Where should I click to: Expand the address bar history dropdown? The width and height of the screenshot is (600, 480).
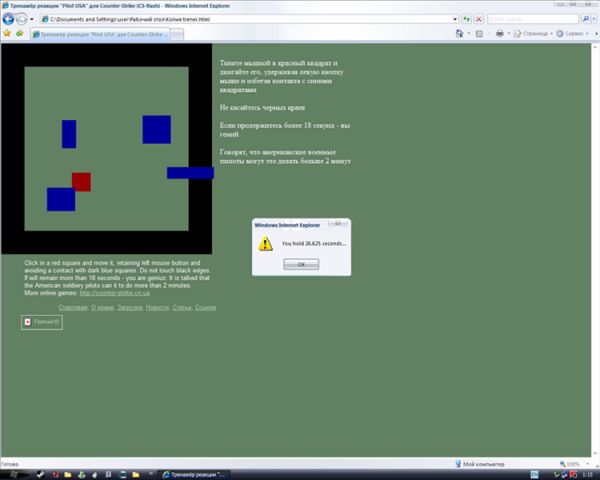coord(455,19)
